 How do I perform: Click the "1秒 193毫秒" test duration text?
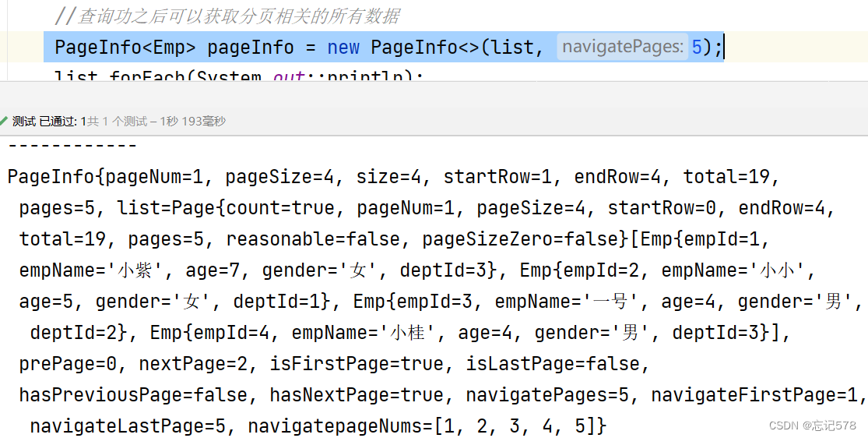click(192, 121)
